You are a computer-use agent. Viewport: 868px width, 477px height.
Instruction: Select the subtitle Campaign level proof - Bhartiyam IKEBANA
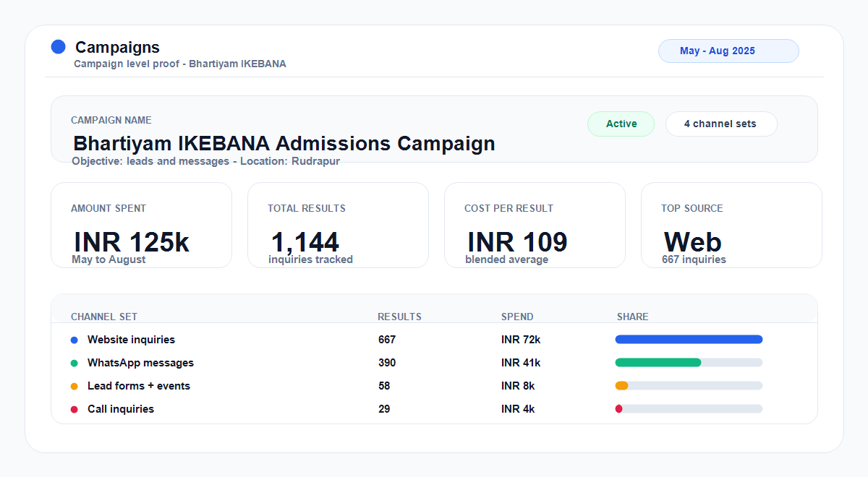[x=180, y=64]
